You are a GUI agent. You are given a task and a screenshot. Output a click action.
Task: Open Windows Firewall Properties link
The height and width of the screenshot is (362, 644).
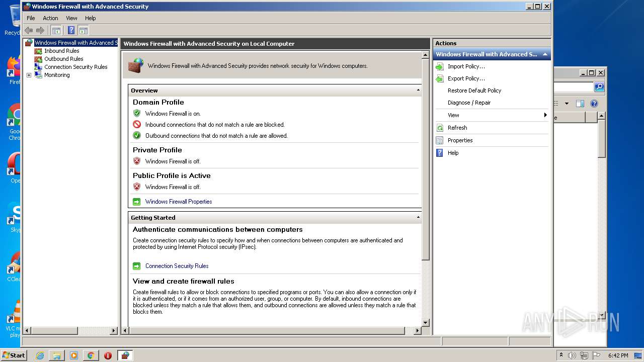(179, 202)
